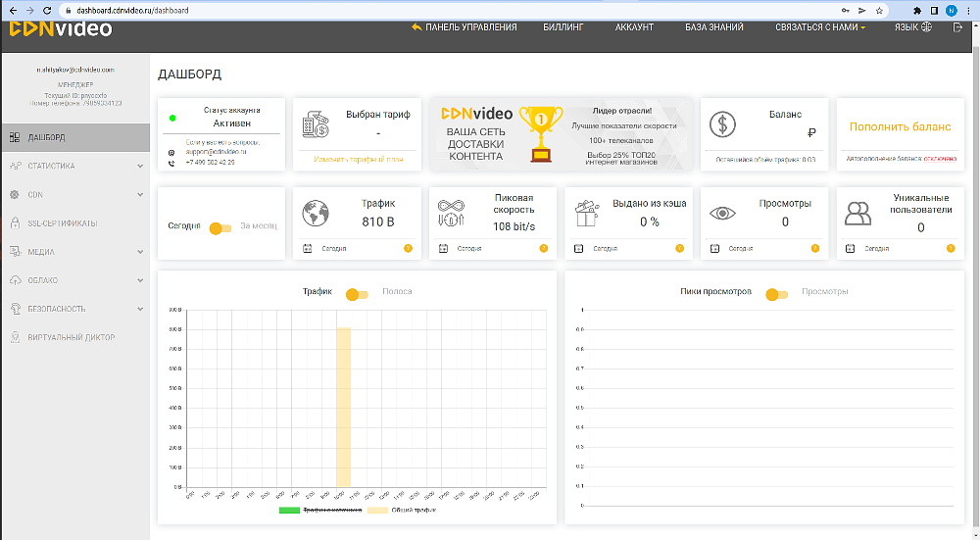The width and height of the screenshot is (980, 540).
Task: Open the browser profile avatar N
Action: pos(952,11)
